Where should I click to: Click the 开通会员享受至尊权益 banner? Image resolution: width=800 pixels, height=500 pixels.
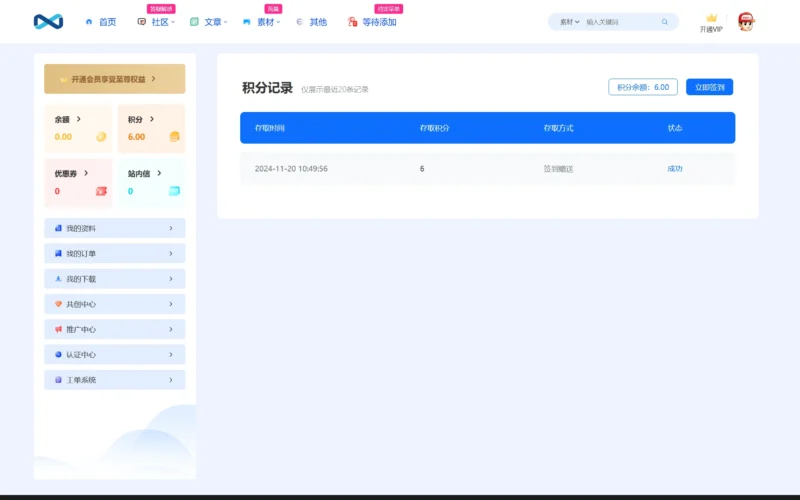[114, 79]
